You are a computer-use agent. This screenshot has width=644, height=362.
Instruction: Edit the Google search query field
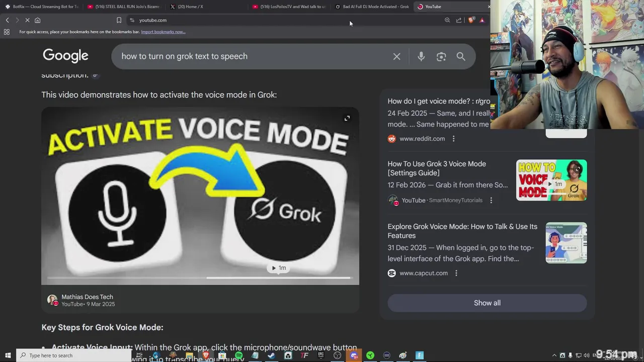[x=252, y=56]
